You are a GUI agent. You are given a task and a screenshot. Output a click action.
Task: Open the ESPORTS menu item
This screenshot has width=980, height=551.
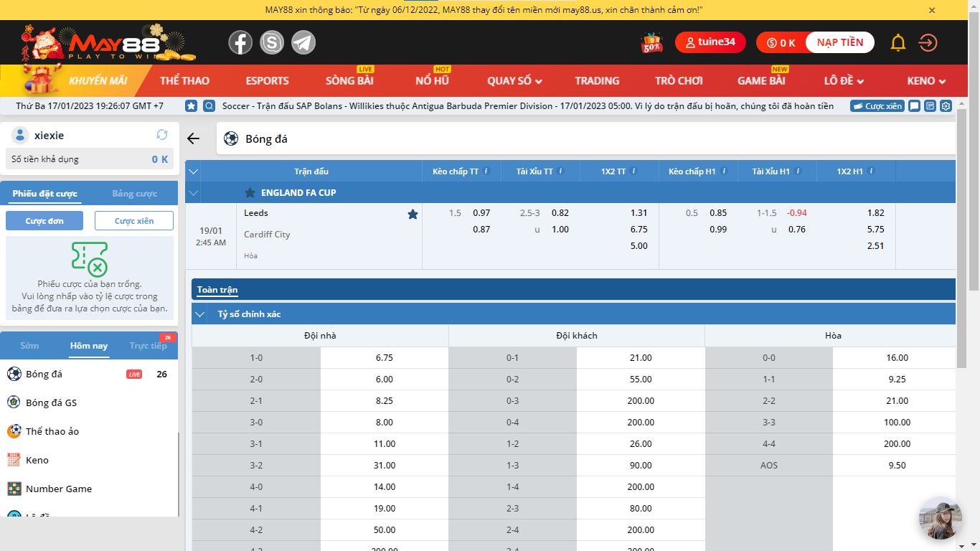[267, 81]
